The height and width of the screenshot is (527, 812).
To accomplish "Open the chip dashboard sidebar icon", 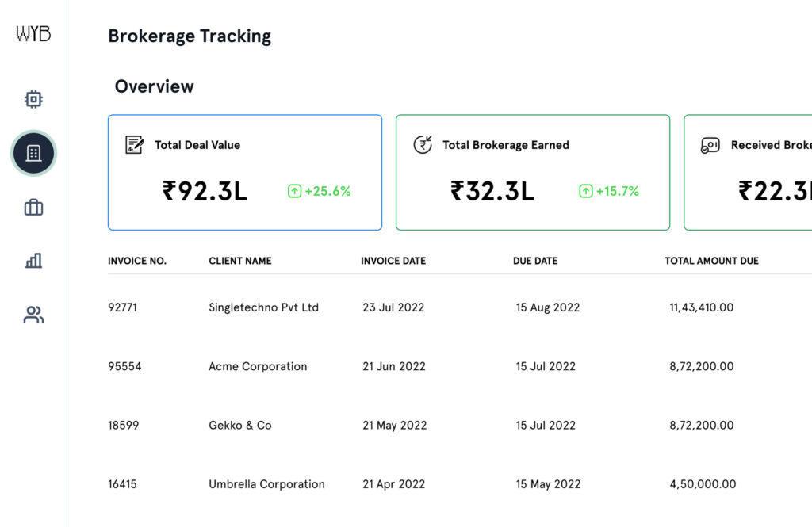I will pos(33,99).
